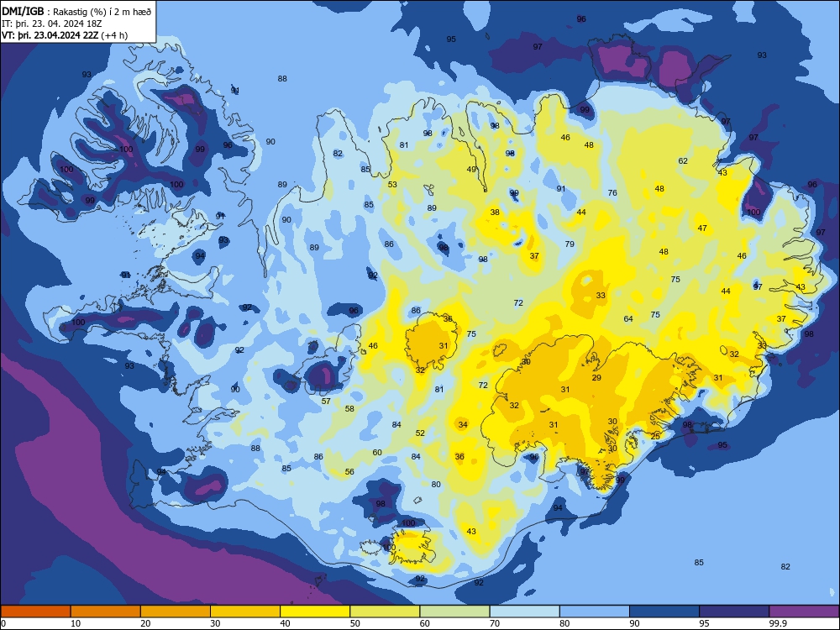840x630 pixels.
Task: Click the '99.9' legend scale label
Action: [777, 623]
